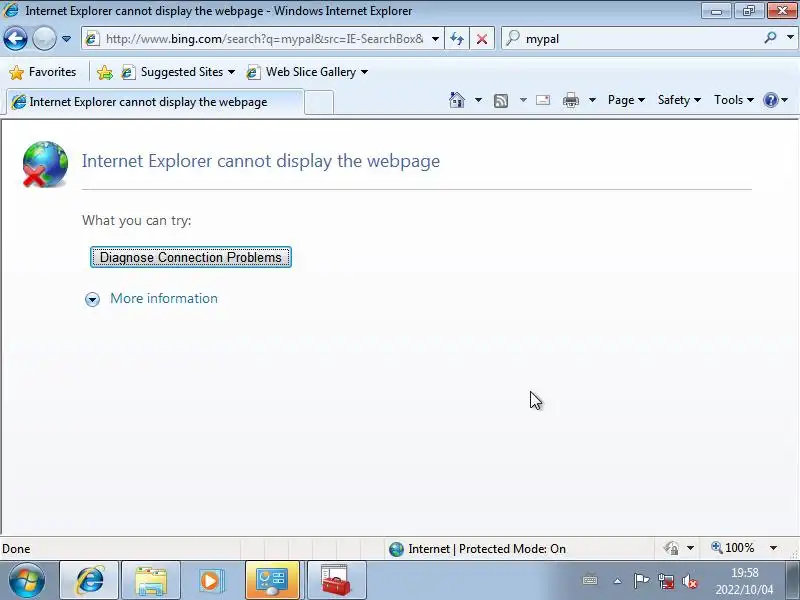Open the Windows Start menu

click(27, 581)
